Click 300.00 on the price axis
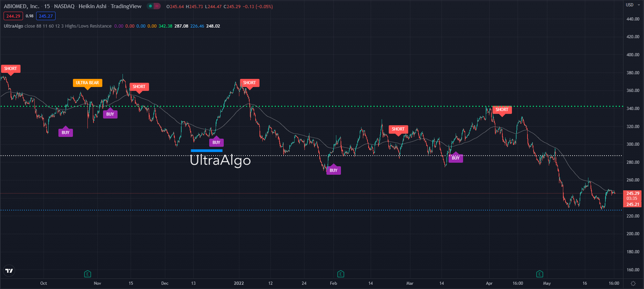Image resolution: width=644 pixels, height=289 pixels. [632, 144]
